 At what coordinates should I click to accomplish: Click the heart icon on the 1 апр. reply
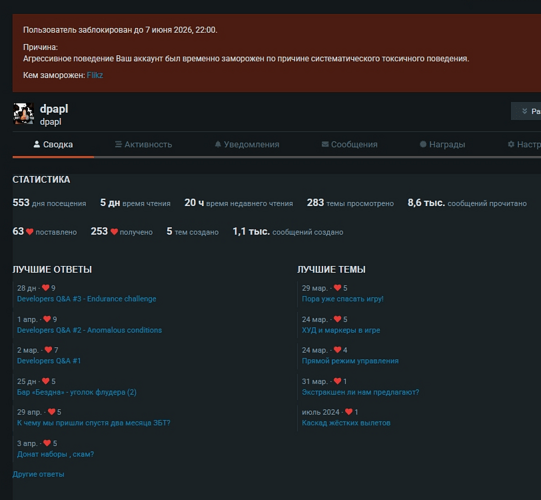[x=47, y=319]
